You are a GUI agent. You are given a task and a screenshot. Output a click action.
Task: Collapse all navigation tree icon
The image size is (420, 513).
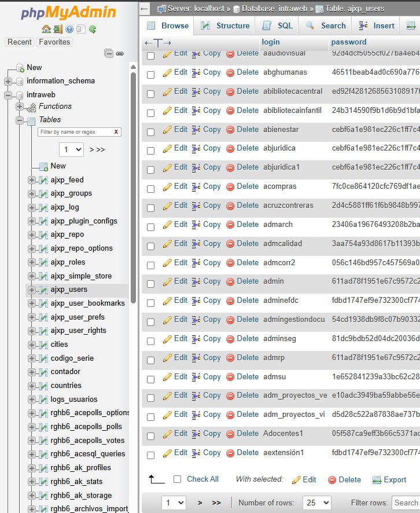[x=109, y=53]
